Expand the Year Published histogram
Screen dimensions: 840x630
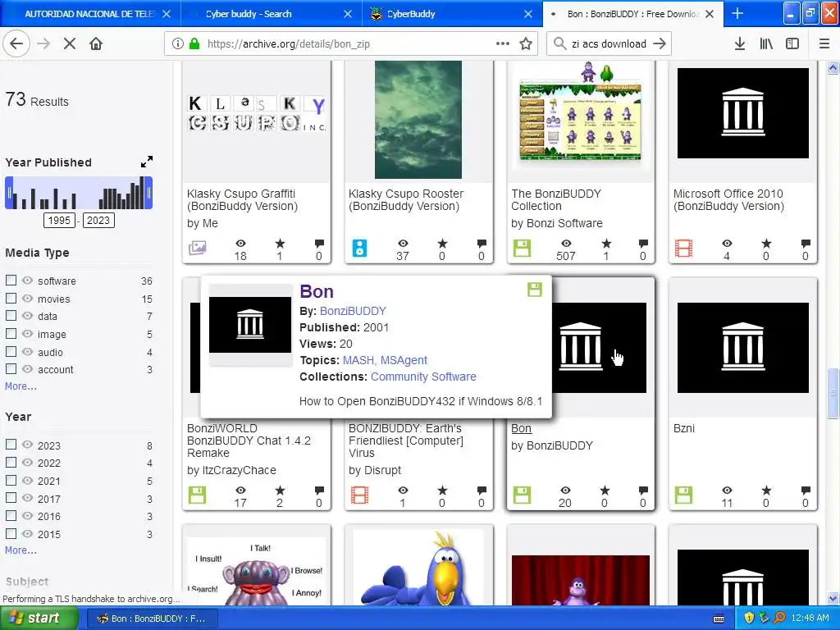147,162
